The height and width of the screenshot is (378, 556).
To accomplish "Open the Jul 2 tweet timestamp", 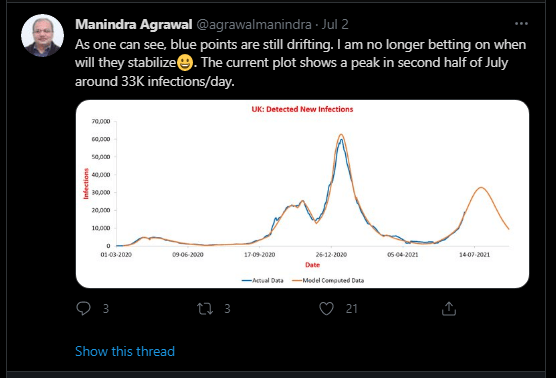I will (x=335, y=24).
